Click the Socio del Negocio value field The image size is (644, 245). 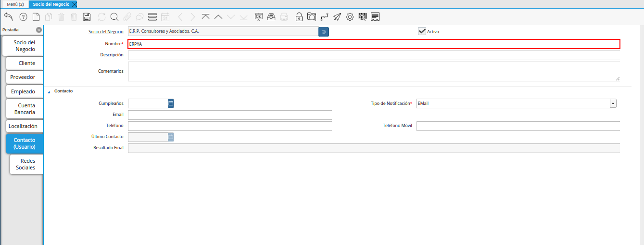click(x=223, y=31)
